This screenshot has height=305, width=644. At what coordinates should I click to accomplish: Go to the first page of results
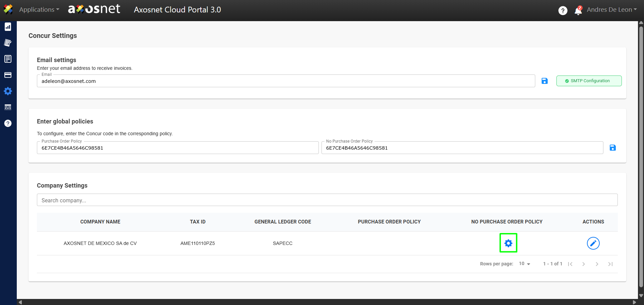pyautogui.click(x=570, y=264)
